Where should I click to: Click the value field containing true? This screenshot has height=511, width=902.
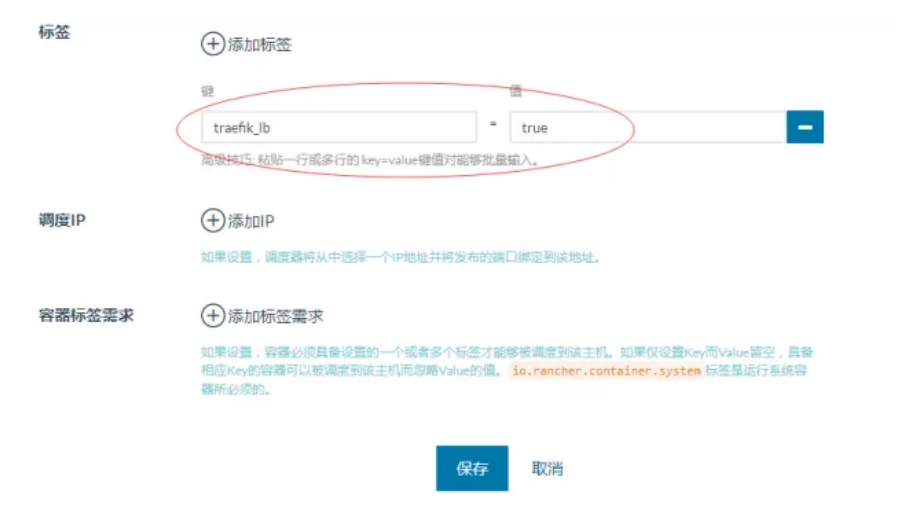pyautogui.click(x=648, y=127)
